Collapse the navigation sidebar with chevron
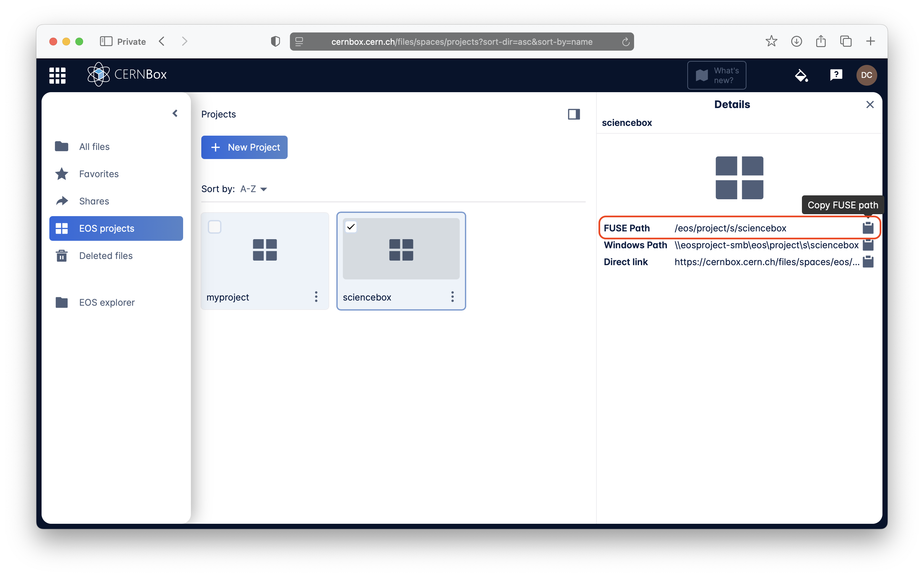 pyautogui.click(x=175, y=113)
